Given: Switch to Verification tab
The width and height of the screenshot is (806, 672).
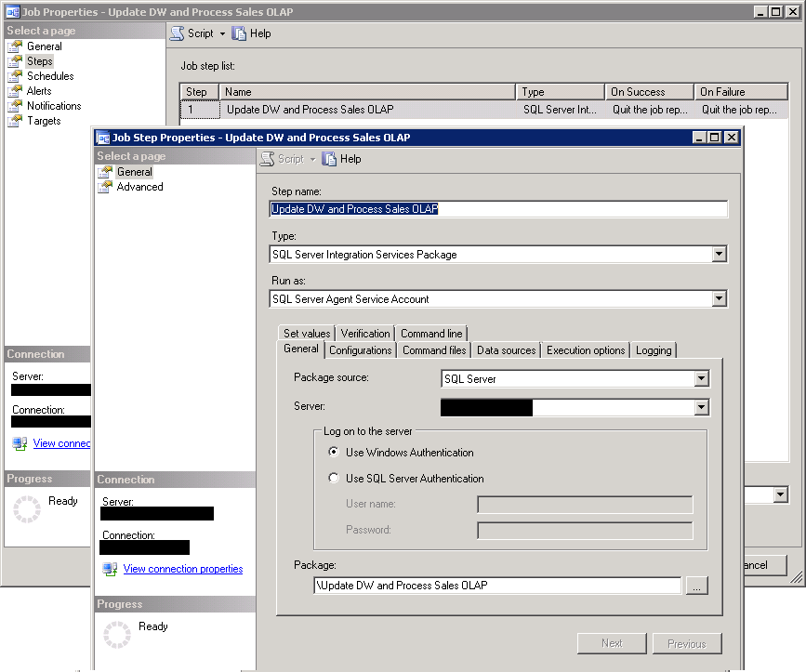Looking at the screenshot, I should click(365, 334).
